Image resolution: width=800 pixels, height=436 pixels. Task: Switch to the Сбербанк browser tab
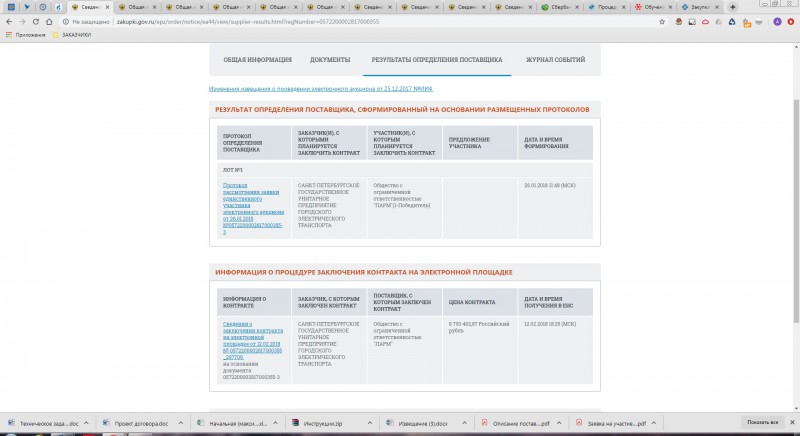pos(561,7)
